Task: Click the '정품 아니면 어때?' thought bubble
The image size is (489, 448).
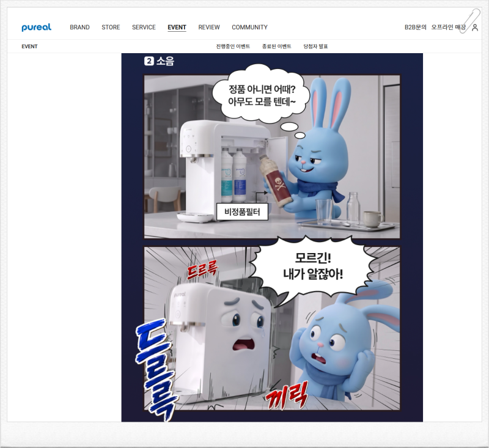Action: [x=262, y=95]
